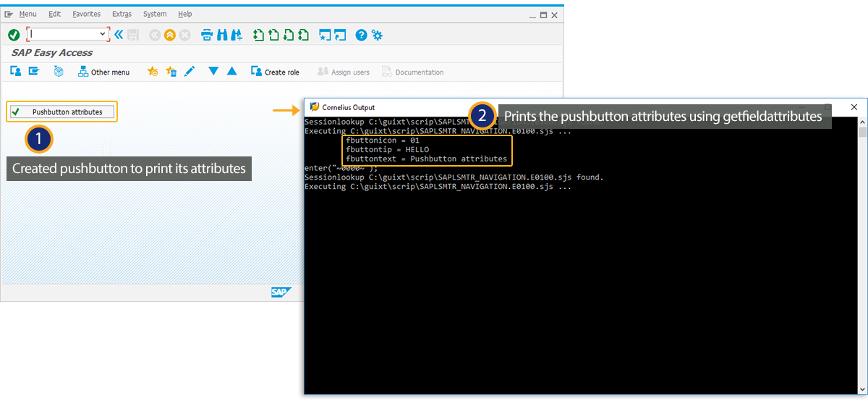The height and width of the screenshot is (407, 868).
Task: Open the Favorites menu
Action: [x=87, y=14]
